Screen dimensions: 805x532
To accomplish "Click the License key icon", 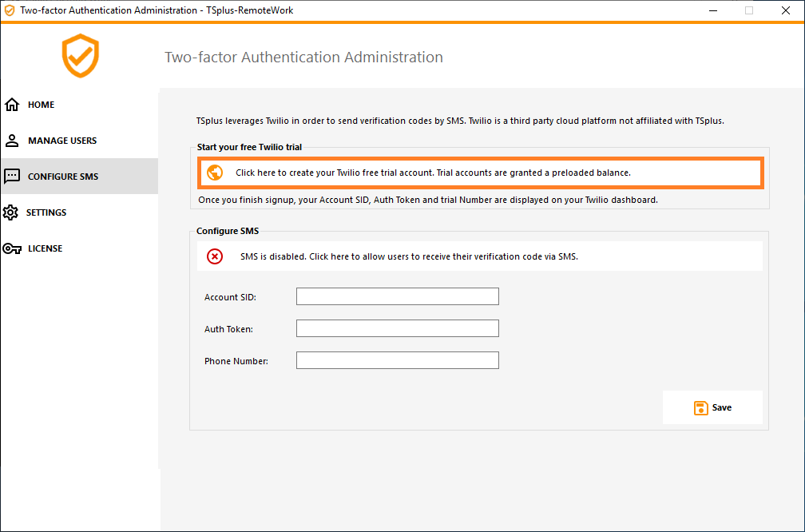I will click(11, 248).
